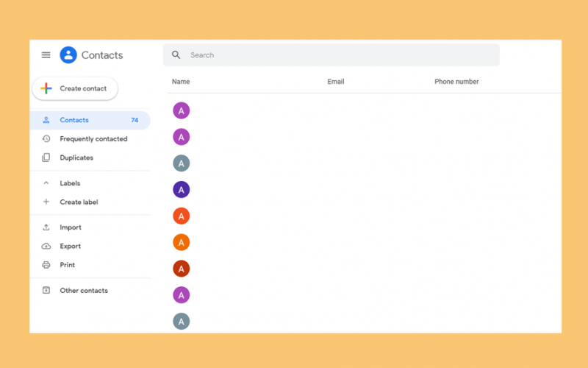Click Create label

pyautogui.click(x=79, y=202)
